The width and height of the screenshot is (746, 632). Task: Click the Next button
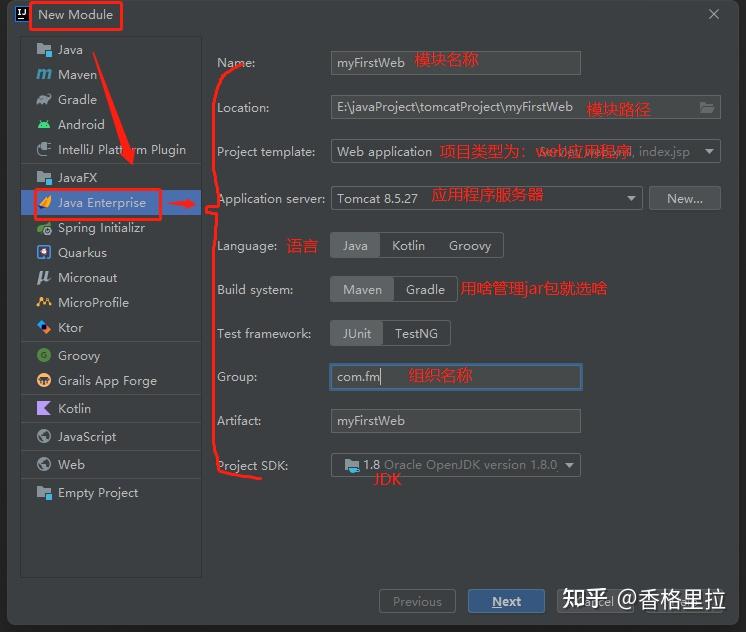pos(506,602)
